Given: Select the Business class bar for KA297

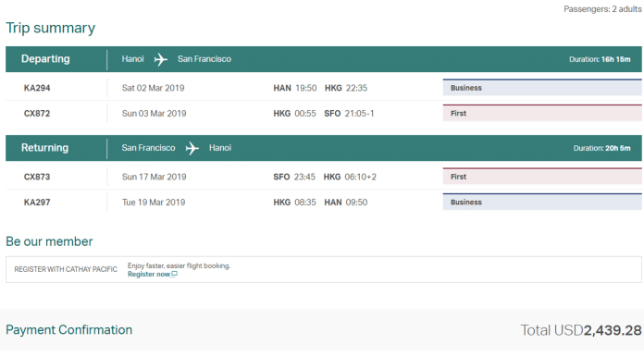Looking at the screenshot, I should coord(542,202).
